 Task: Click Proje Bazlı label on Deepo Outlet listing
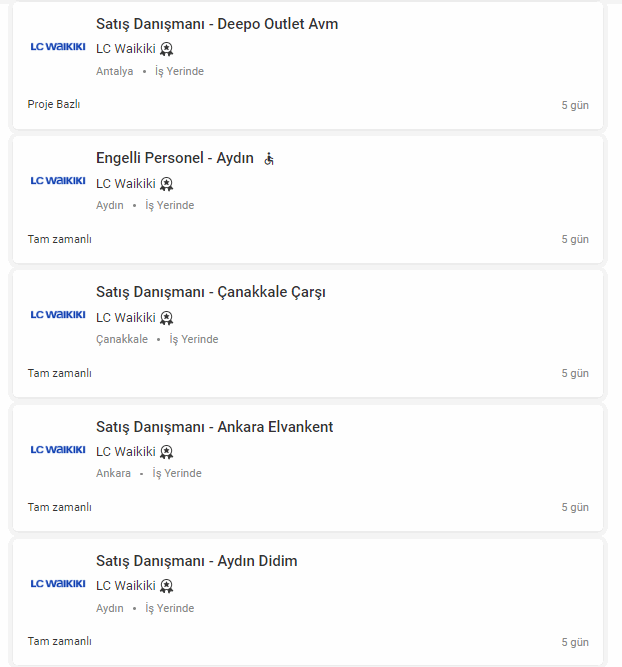54,104
